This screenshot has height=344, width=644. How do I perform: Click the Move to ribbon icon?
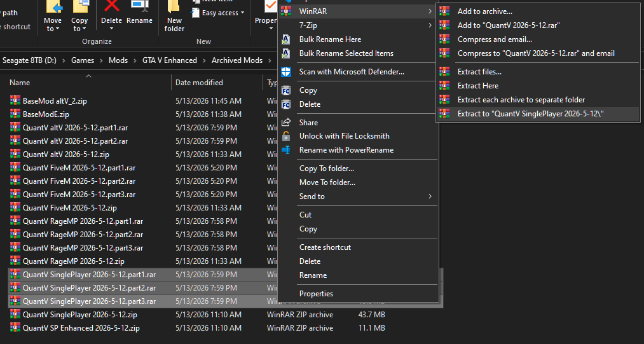(53, 7)
